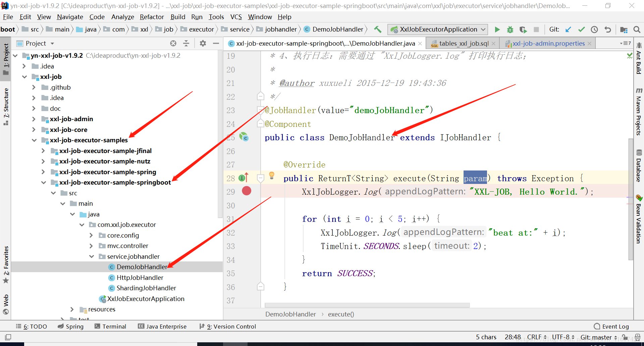Close the DemoJobHandler.java editor tab
Image resolution: width=644 pixels, height=346 pixels.
click(x=420, y=44)
